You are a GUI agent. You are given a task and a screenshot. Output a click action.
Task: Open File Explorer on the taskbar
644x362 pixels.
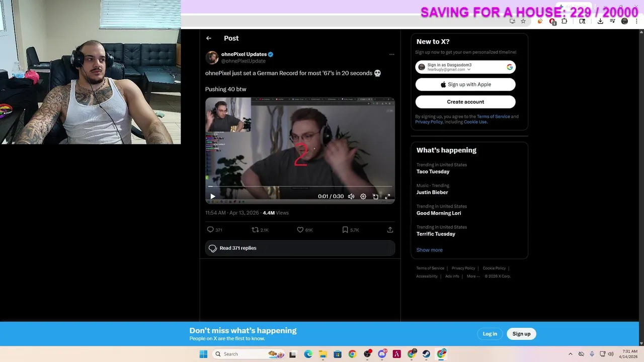tap(323, 354)
